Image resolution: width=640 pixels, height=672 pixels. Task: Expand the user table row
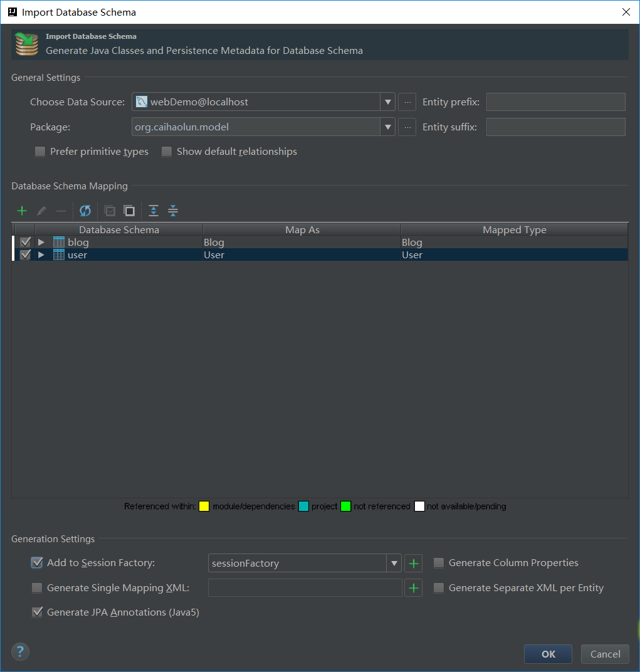pos(41,255)
